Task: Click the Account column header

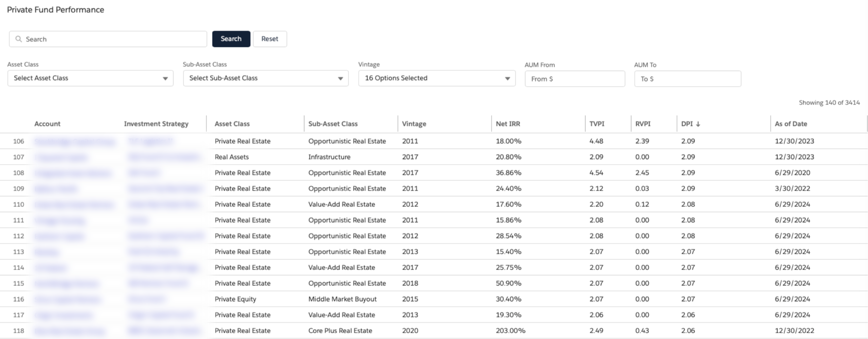Action: click(x=47, y=124)
